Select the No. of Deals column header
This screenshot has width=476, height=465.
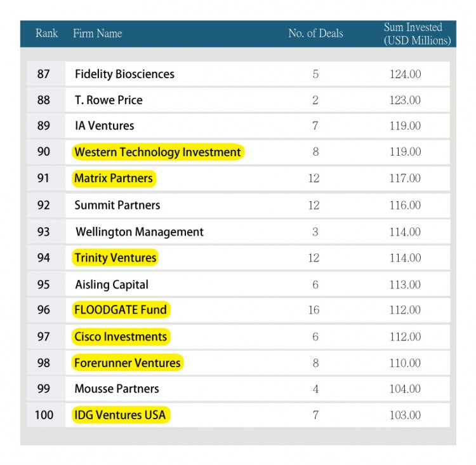[x=315, y=34]
